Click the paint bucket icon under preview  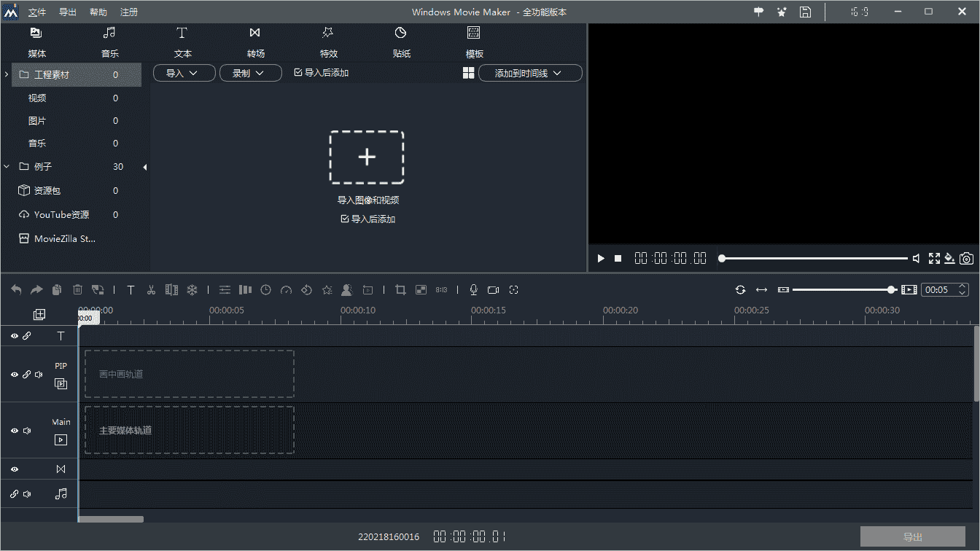949,259
